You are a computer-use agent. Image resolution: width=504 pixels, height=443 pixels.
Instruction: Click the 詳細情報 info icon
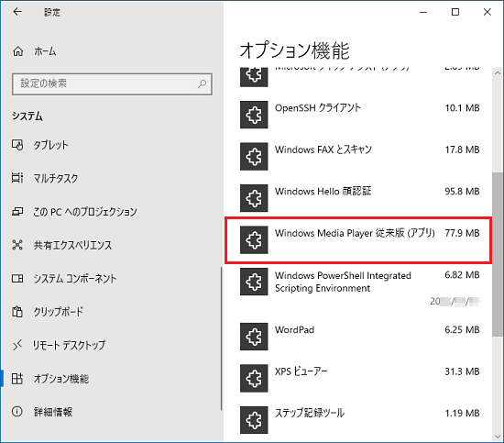tap(17, 412)
